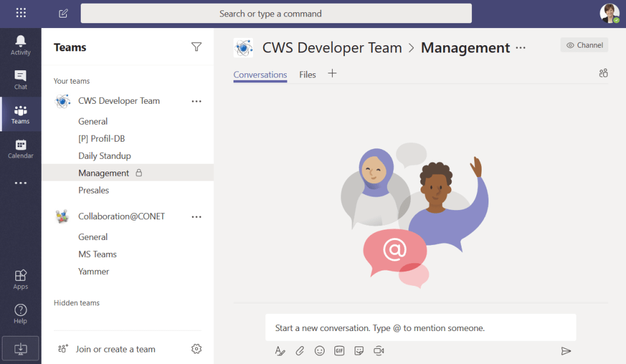
Task: Open the emoji picker in compose bar
Action: coord(319,351)
